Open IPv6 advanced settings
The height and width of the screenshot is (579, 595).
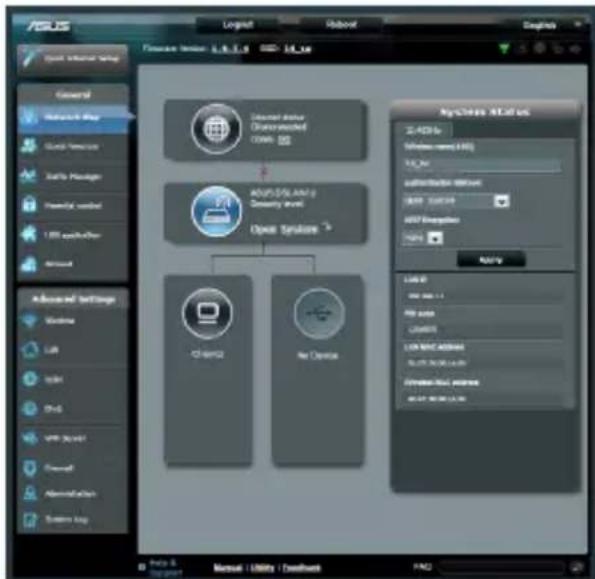click(x=72, y=409)
